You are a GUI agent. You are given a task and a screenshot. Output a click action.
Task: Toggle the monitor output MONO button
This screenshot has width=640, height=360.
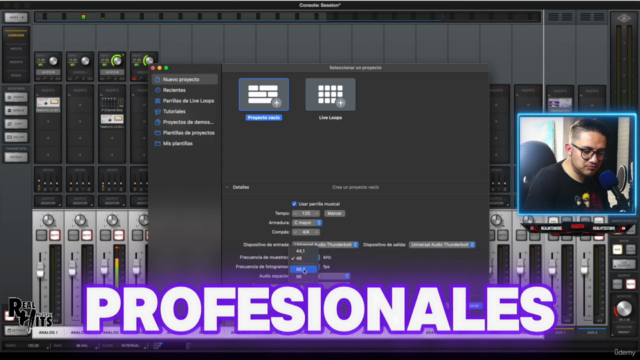click(x=617, y=284)
